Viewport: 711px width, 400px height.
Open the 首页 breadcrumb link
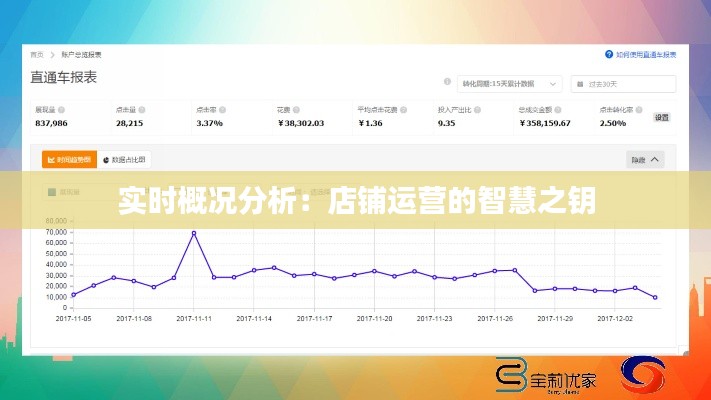[x=37, y=54]
